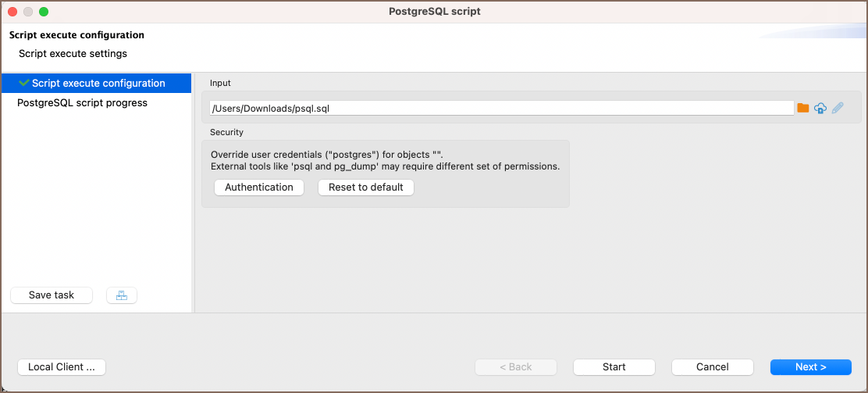Maximize the PostgreSQL script window

click(44, 12)
